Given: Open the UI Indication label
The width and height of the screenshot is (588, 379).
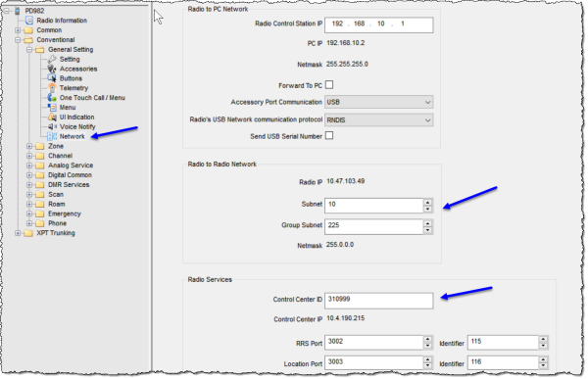Looking at the screenshot, I should (x=76, y=117).
